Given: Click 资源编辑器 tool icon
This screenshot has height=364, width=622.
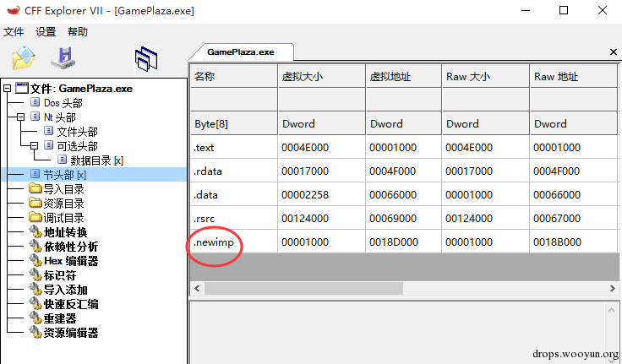Looking at the screenshot, I should pos(35,332).
